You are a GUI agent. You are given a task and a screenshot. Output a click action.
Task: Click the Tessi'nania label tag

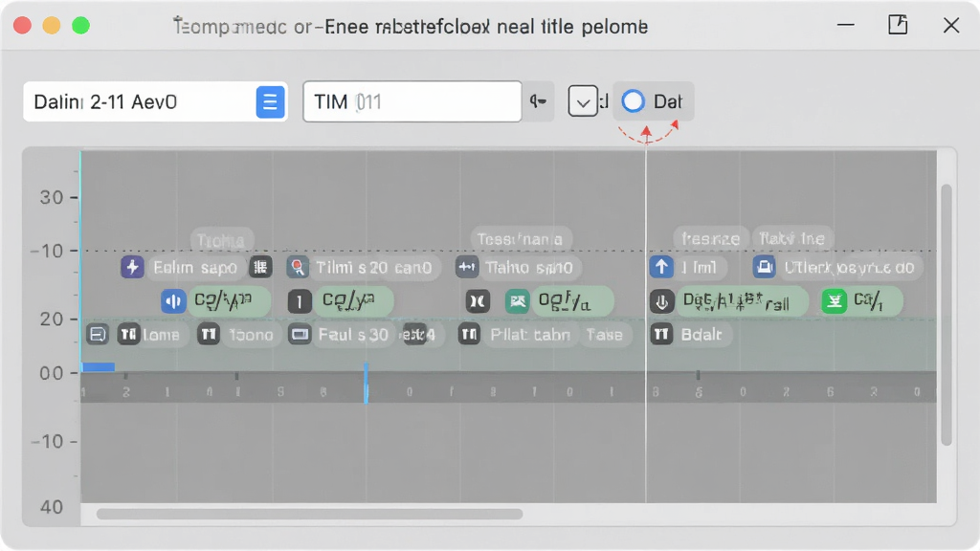[x=520, y=238]
